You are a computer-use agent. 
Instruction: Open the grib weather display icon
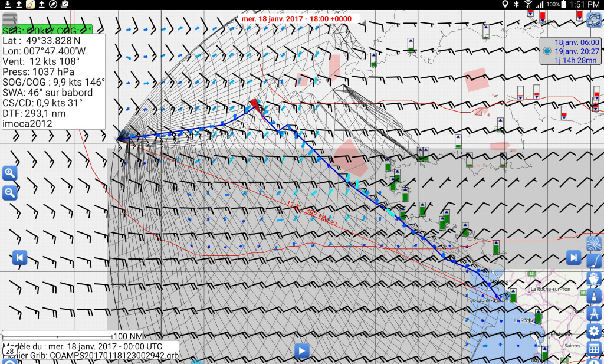pyautogui.click(x=594, y=244)
